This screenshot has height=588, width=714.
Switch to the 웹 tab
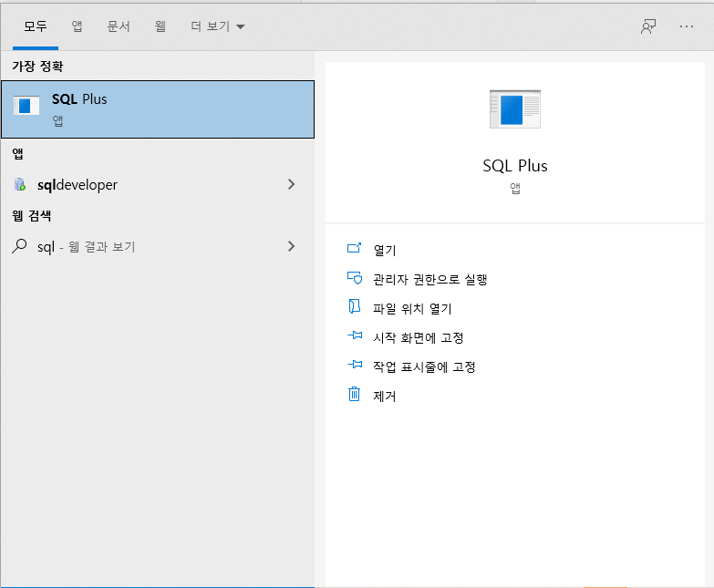click(160, 26)
